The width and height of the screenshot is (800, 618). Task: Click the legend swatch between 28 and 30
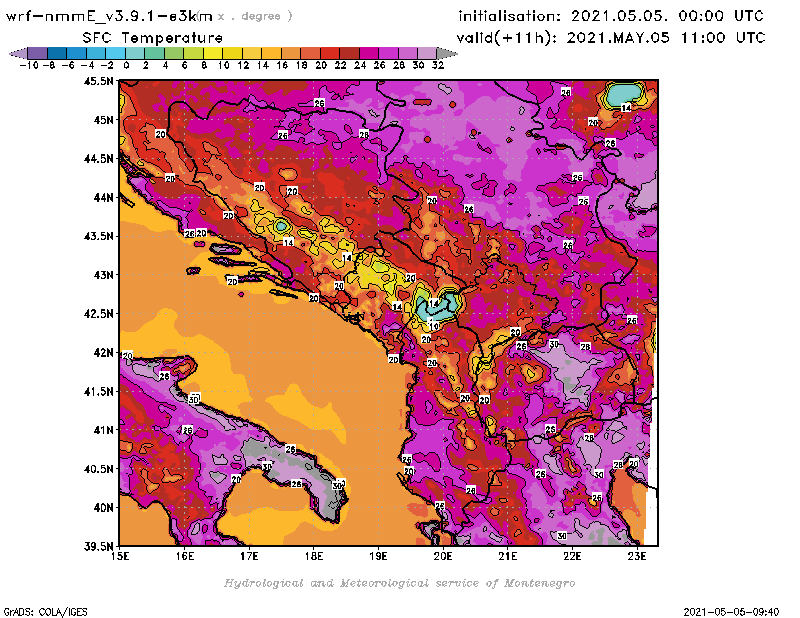[x=408, y=53]
